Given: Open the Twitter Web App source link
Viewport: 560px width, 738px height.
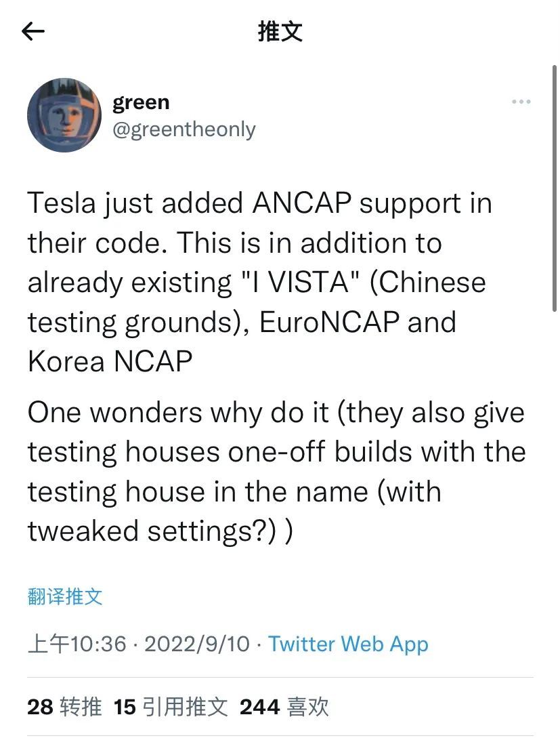Looking at the screenshot, I should tap(349, 644).
